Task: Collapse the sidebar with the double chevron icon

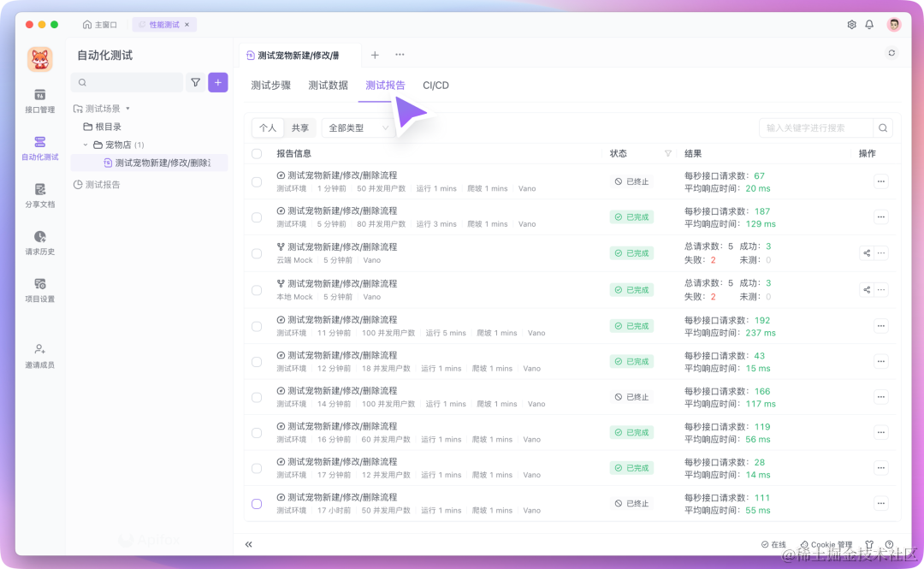Action: [x=249, y=544]
